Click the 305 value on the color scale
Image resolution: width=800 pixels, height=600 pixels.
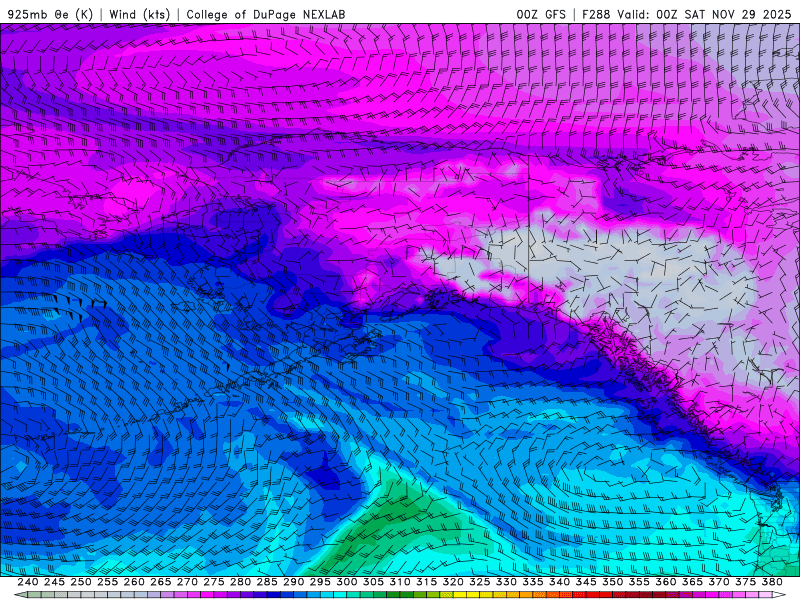pos(373,582)
